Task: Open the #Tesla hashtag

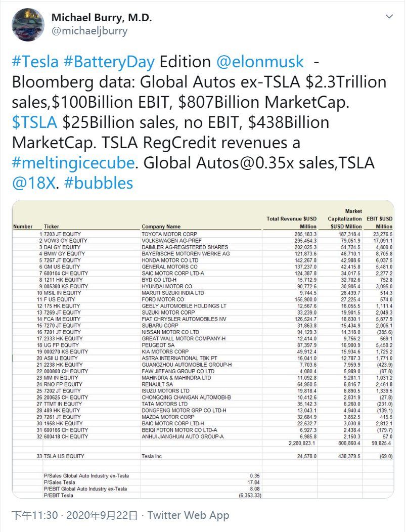Action: [x=35, y=62]
